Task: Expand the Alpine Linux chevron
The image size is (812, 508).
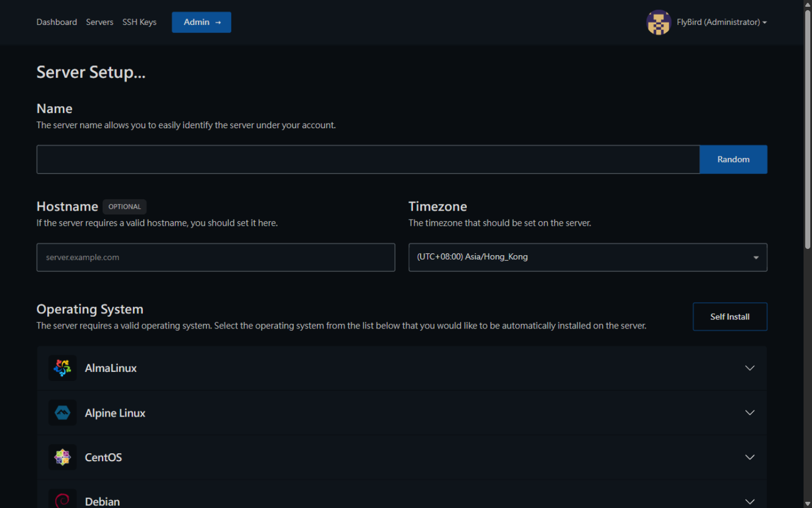Action: pyautogui.click(x=750, y=413)
